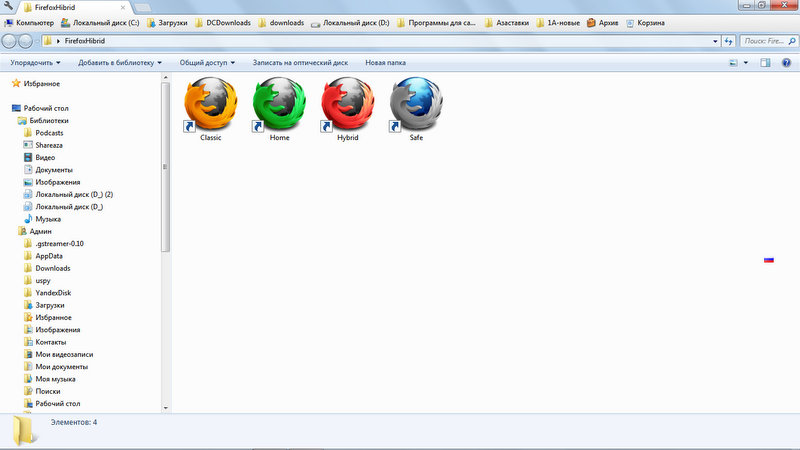This screenshot has width=800, height=450.
Task: Open the Поиски folder
Action: 42,391
